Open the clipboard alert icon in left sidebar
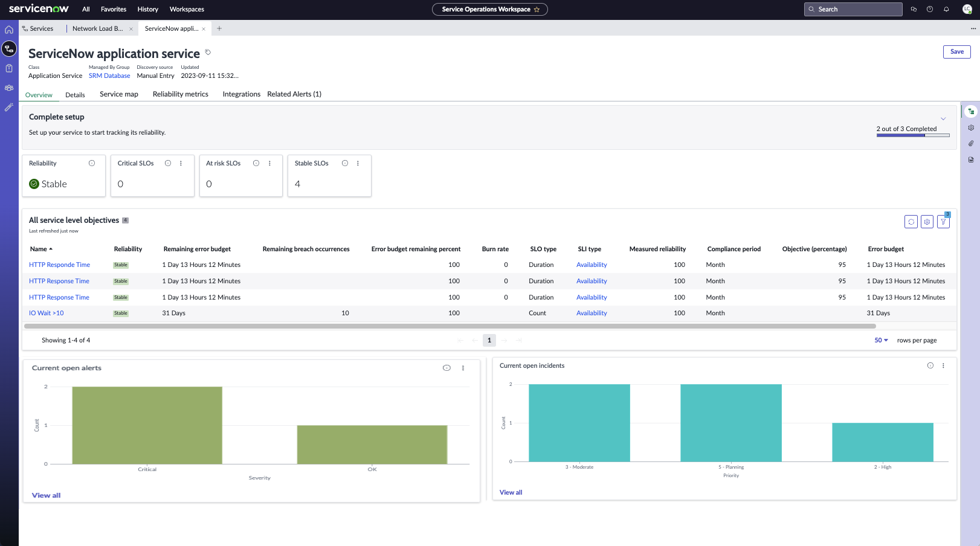Viewport: 980px width, 546px height. click(x=9, y=68)
